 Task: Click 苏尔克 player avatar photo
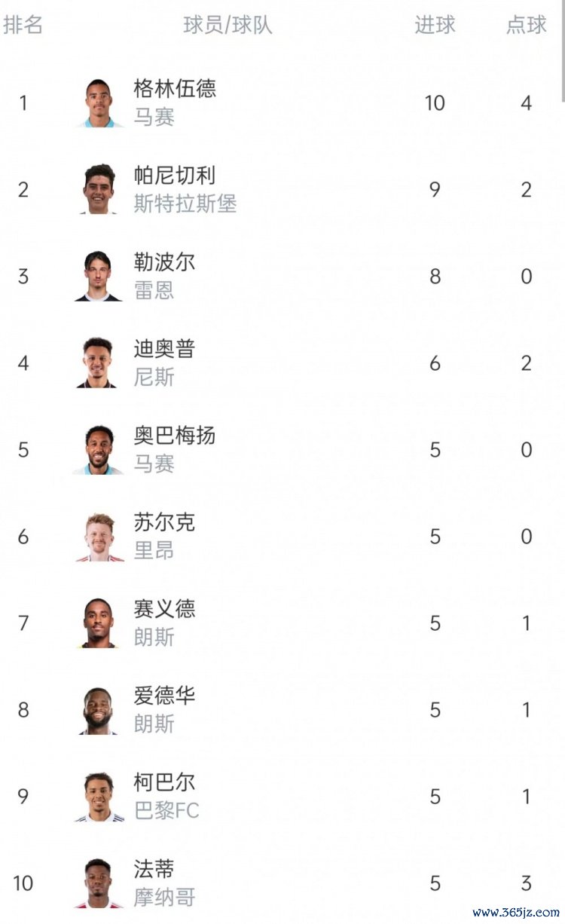tap(99, 537)
